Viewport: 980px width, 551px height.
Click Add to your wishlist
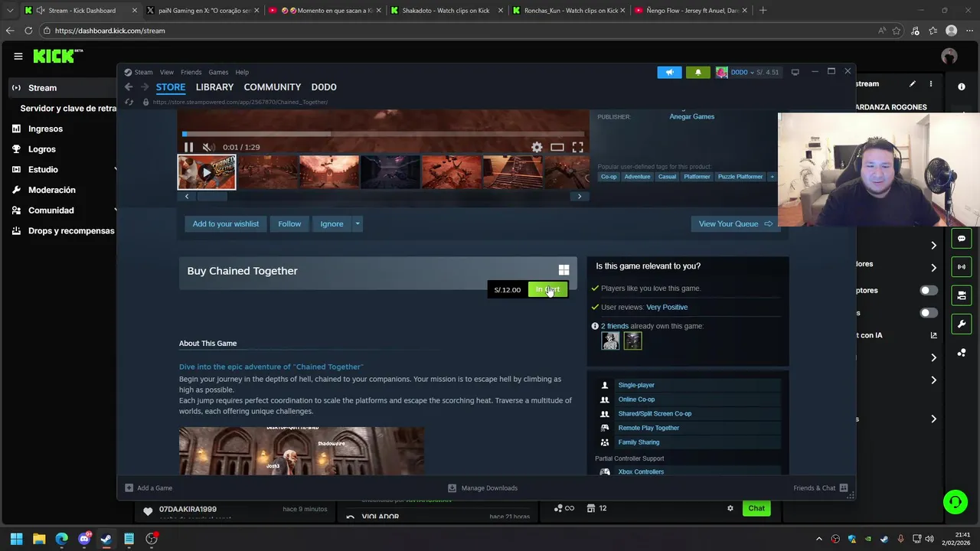point(226,223)
